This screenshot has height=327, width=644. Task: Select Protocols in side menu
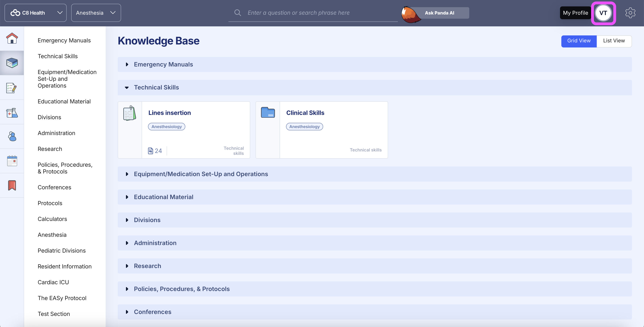(50, 203)
